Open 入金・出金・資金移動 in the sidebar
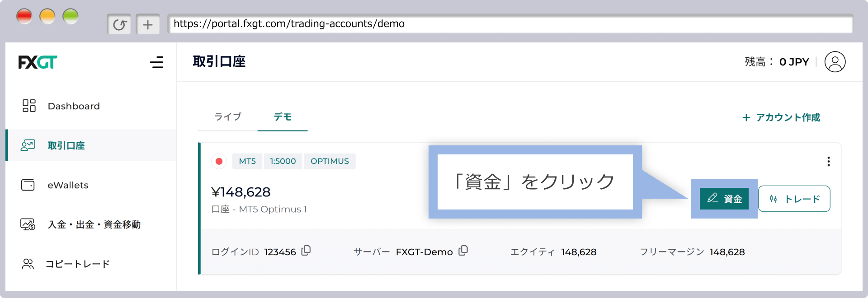Image resolution: width=868 pixels, height=298 pixels. point(94,224)
